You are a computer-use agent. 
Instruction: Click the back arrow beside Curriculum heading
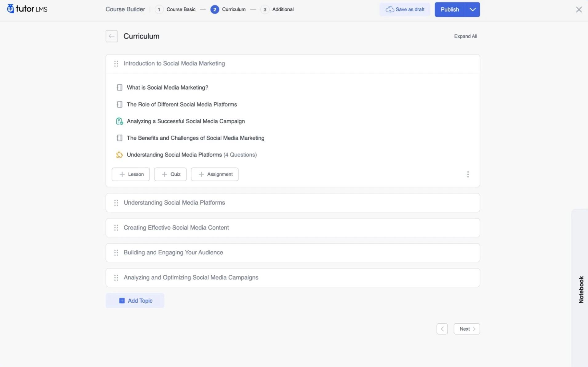111,36
